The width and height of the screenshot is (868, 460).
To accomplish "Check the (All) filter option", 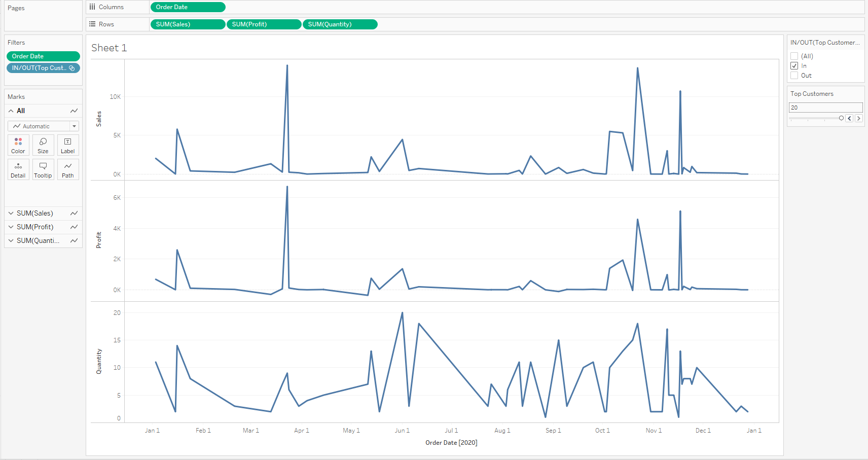I will pyautogui.click(x=794, y=56).
